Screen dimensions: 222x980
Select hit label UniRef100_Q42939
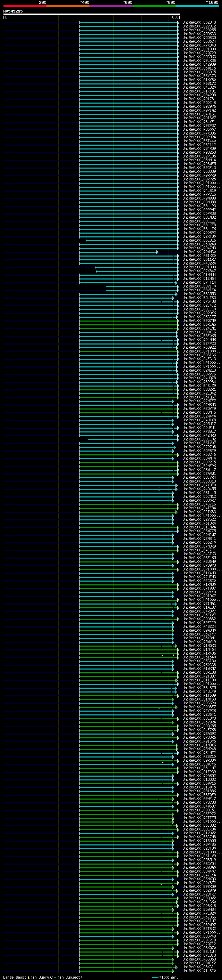point(199,65)
